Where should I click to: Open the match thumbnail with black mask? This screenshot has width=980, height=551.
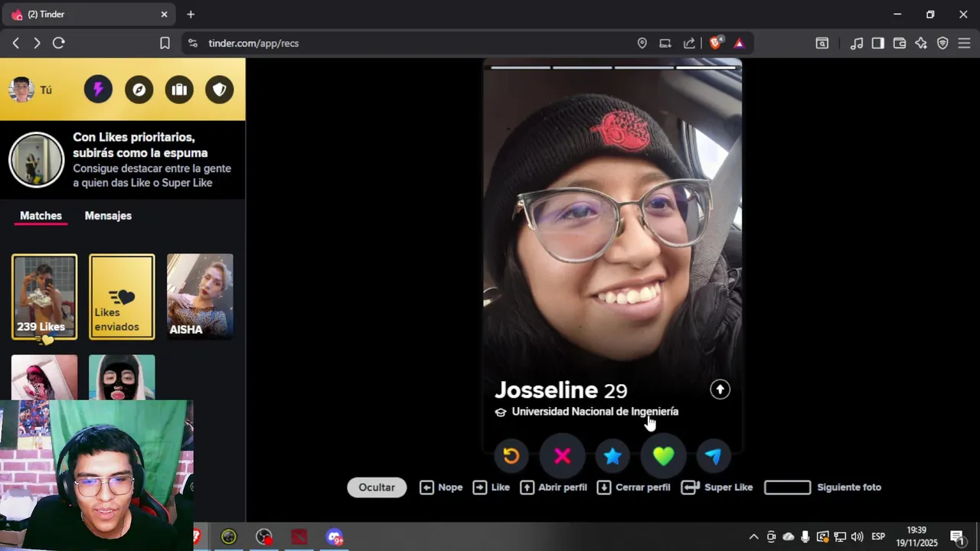122,377
